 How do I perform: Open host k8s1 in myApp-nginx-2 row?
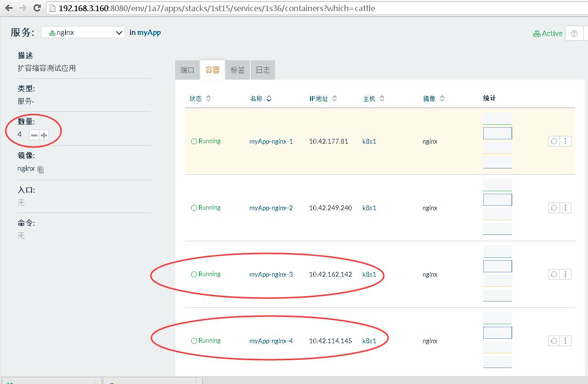click(369, 208)
